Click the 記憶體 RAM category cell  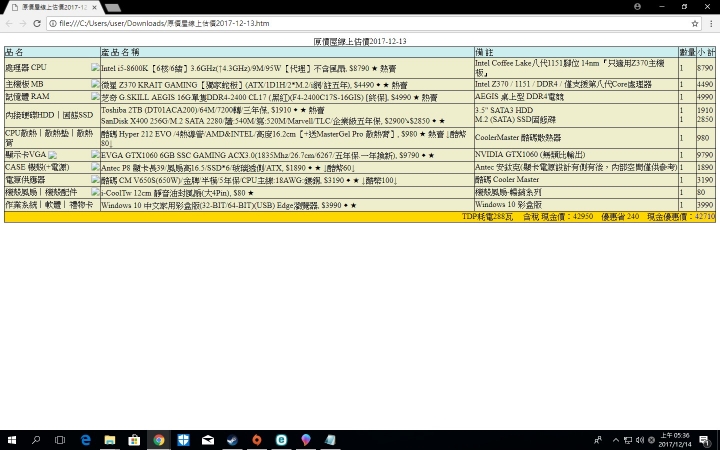tap(52, 96)
